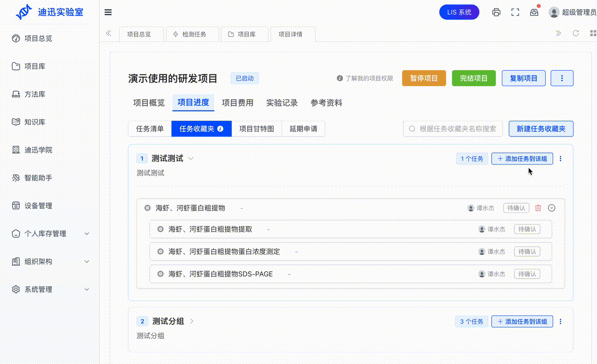Expand the 组织架构 sidebar submenu

click(87, 261)
